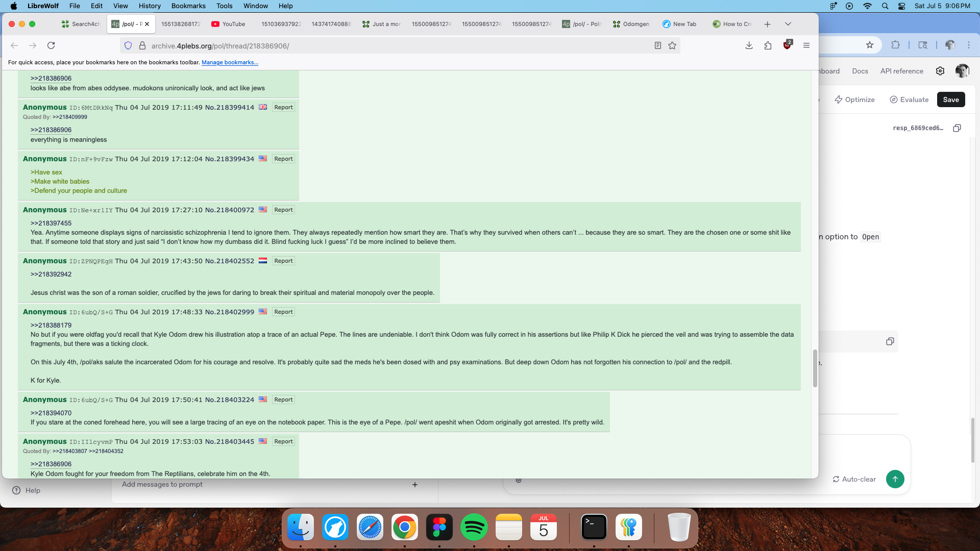The height and width of the screenshot is (551, 980).
Task: Go forward to next page
Action: pos(33,45)
